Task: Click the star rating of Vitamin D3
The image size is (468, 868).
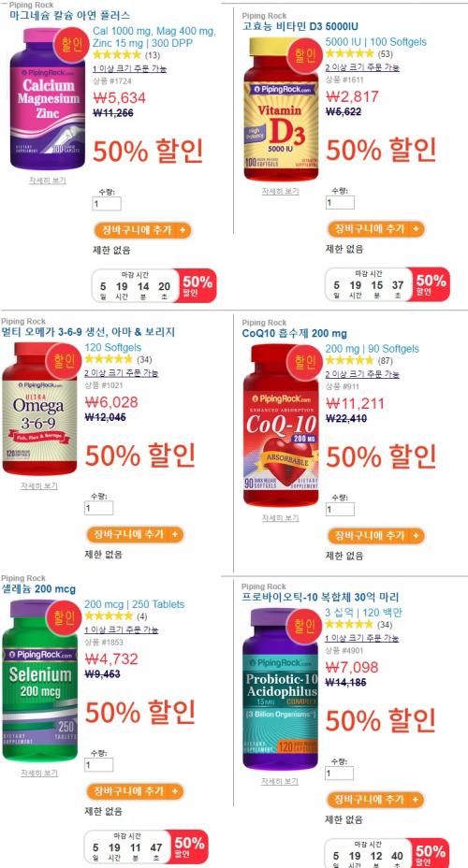Action: (x=349, y=53)
